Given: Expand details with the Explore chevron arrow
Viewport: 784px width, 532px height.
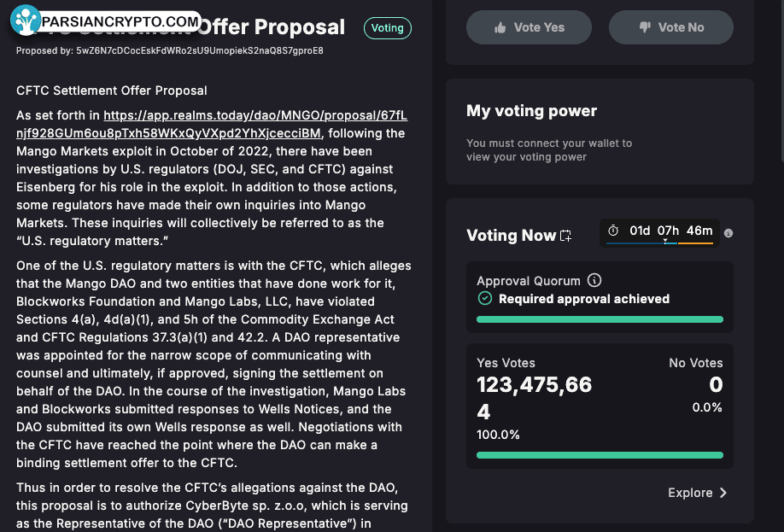Looking at the screenshot, I should (723, 493).
